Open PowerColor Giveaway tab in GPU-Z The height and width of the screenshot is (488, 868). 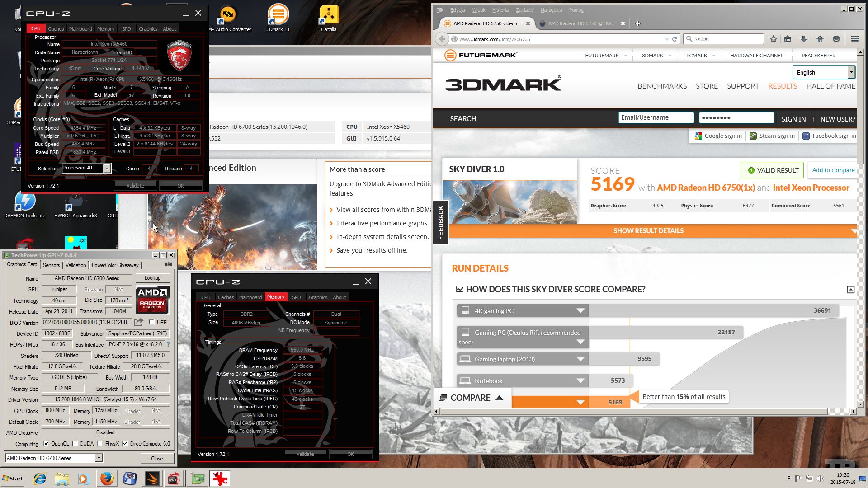(x=115, y=265)
